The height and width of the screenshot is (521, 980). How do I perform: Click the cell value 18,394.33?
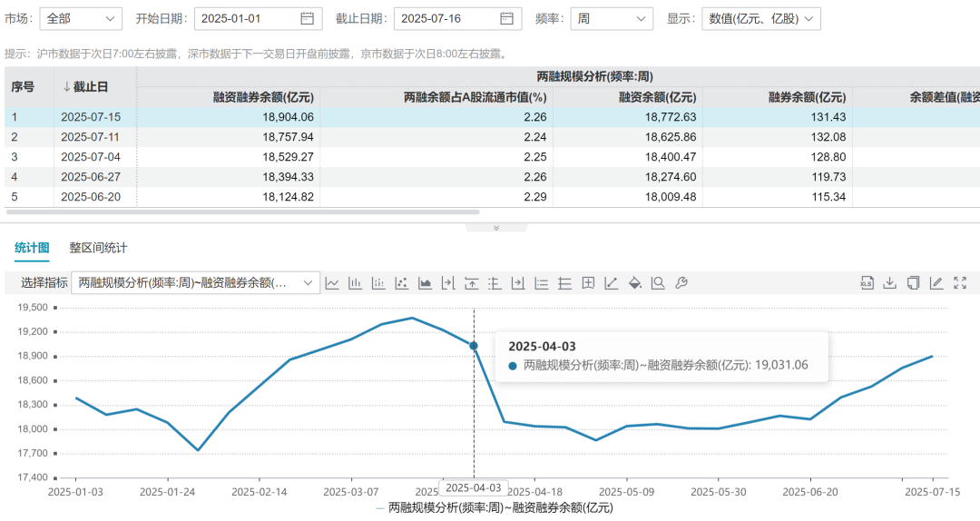289,177
